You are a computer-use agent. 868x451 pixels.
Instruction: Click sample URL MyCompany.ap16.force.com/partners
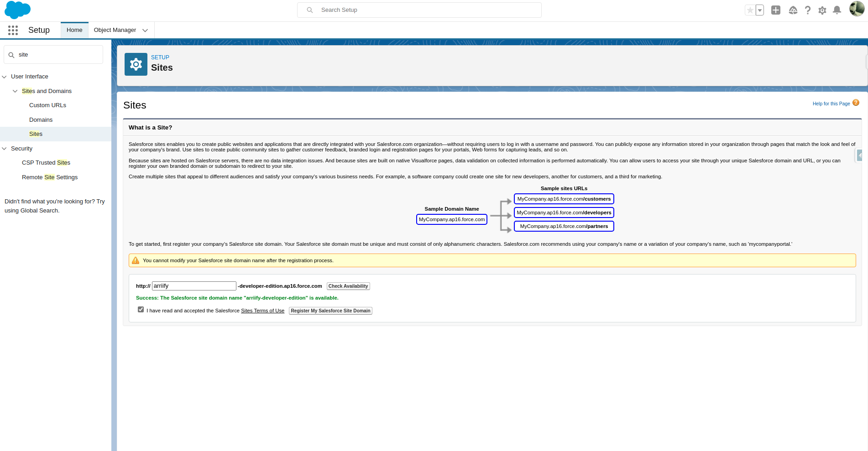[564, 226]
